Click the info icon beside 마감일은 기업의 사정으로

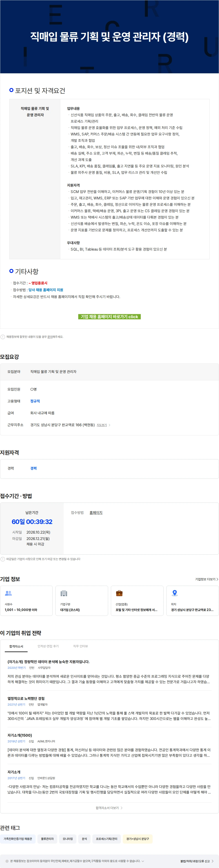pyautogui.click(x=3, y=559)
